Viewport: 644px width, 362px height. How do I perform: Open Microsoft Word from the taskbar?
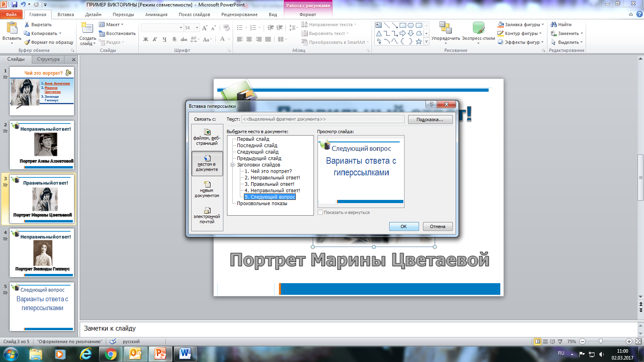(185, 354)
